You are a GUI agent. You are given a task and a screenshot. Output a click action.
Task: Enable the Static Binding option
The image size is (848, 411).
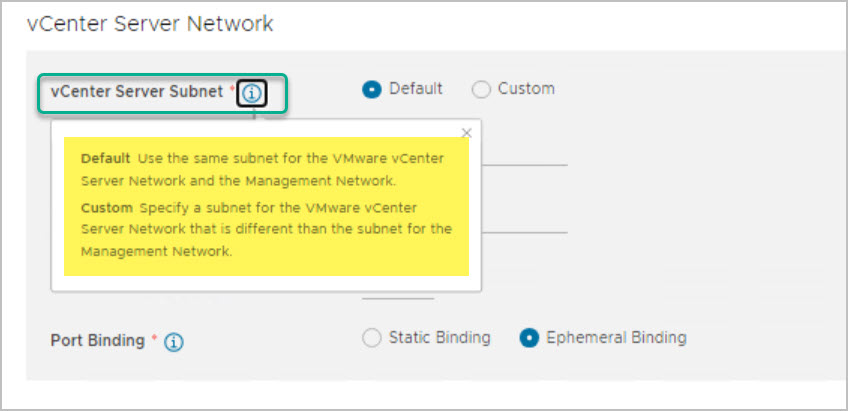click(372, 338)
